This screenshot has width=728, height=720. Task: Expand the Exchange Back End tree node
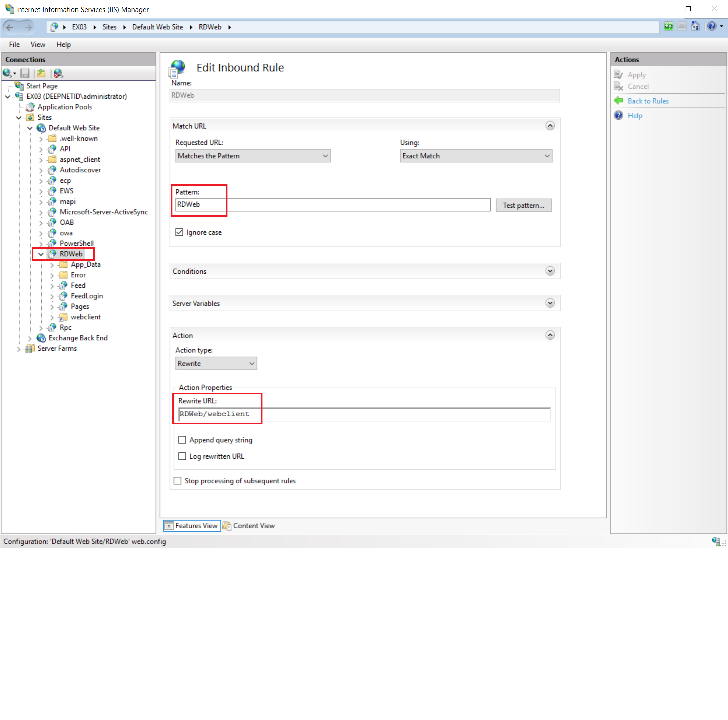(30, 338)
